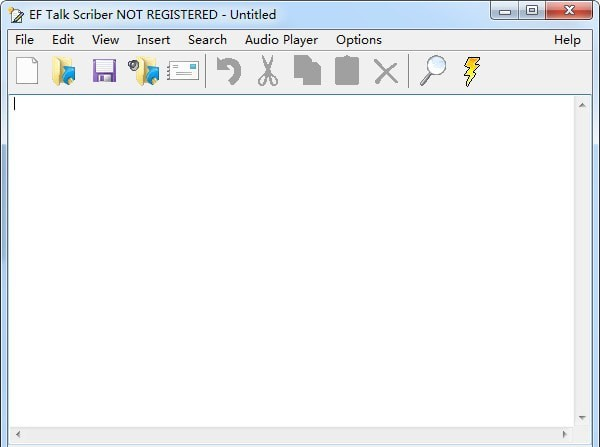Screen dimensions: 603x447
Task: Paste from clipboard icon
Action: coord(347,71)
